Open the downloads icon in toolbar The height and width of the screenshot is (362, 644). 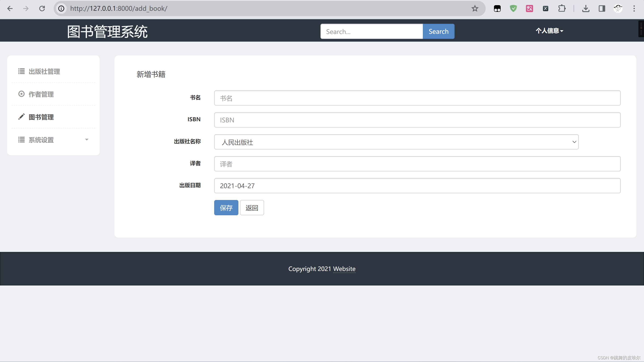585,9
